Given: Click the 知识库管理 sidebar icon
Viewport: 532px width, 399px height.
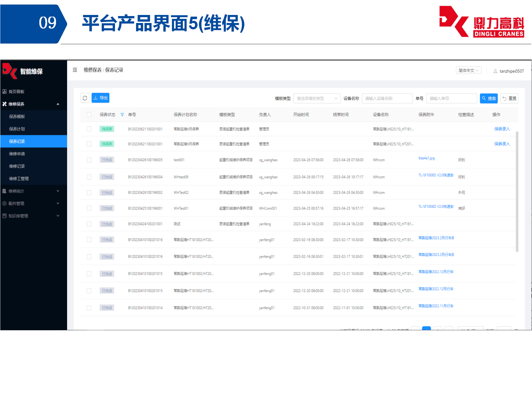Looking at the screenshot, I should point(4,216).
